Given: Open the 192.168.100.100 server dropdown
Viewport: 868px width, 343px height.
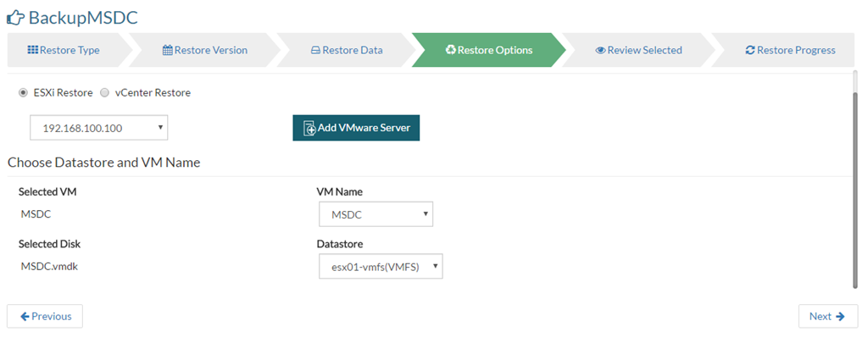Looking at the screenshot, I should point(98,128).
